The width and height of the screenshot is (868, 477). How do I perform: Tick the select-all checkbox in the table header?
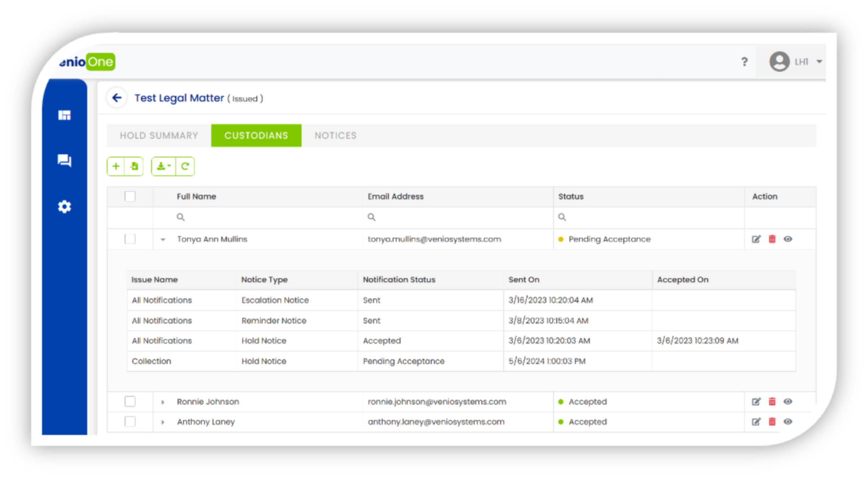coord(130,196)
